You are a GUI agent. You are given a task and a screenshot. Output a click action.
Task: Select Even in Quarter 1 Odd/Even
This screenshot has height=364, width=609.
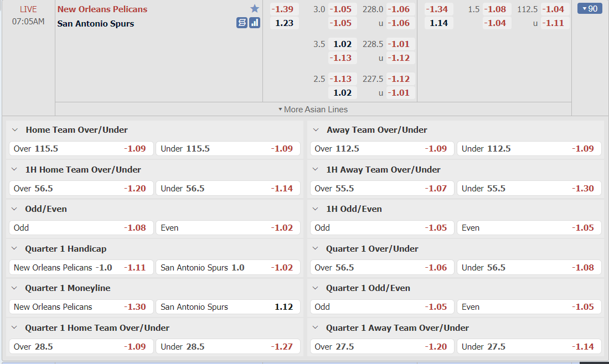tap(529, 307)
